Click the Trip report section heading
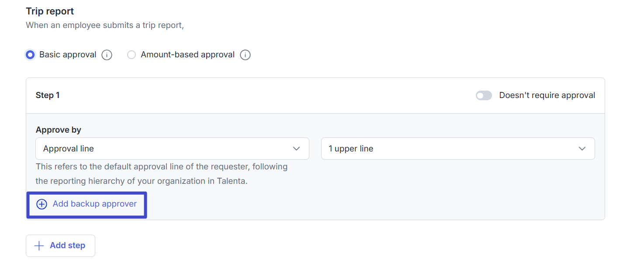Screen dimensions: 644x267 [50, 11]
